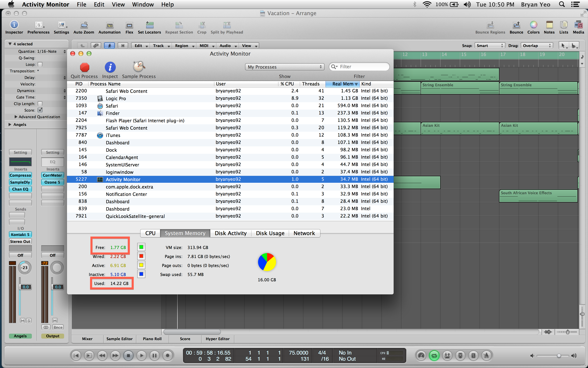Open the Mixer tab
The width and height of the screenshot is (588, 368).
87,339
